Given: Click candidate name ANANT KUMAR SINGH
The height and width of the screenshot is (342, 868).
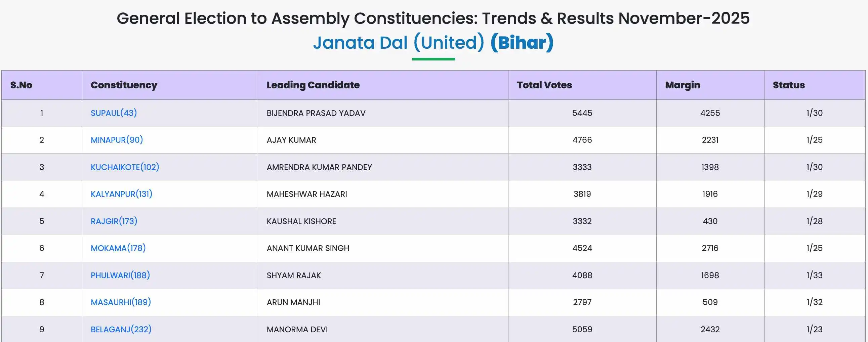Looking at the screenshot, I should [x=307, y=248].
